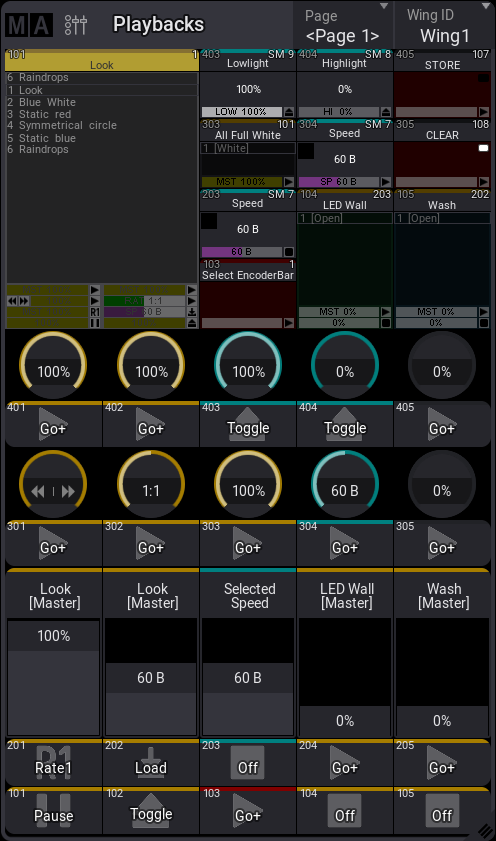Click the 303 knob showing 100%
This screenshot has width=496, height=841.
[248, 484]
